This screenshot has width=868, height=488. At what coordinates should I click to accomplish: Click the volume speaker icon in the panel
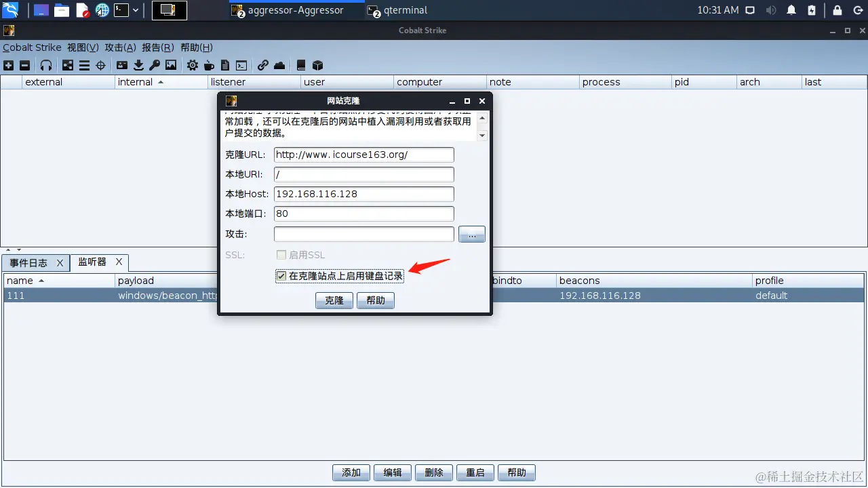[x=771, y=10]
